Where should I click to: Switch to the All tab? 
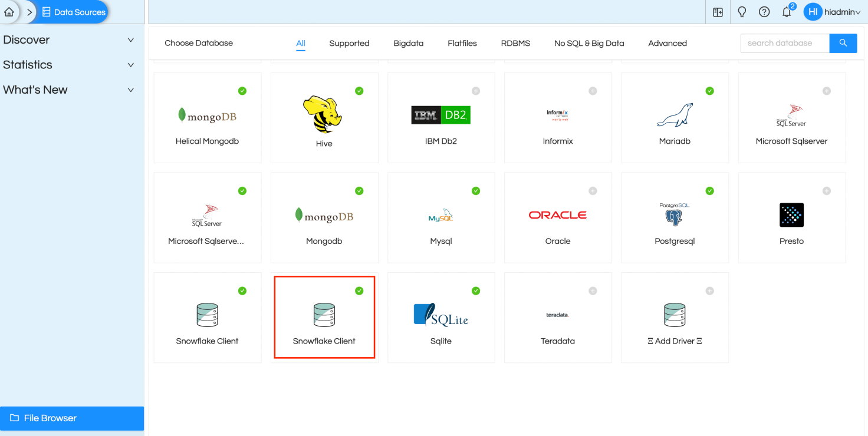click(x=301, y=43)
